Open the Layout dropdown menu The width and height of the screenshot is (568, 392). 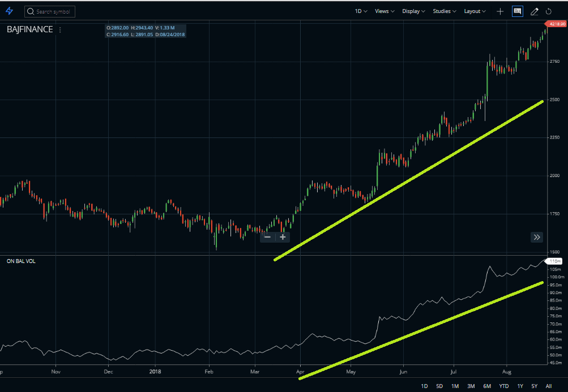click(x=475, y=11)
